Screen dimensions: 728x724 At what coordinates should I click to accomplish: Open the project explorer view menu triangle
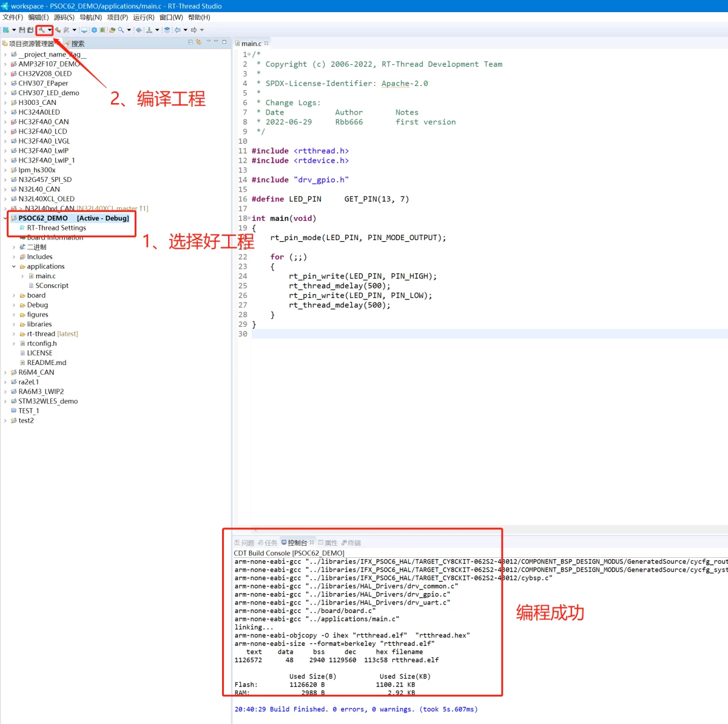tap(209, 41)
